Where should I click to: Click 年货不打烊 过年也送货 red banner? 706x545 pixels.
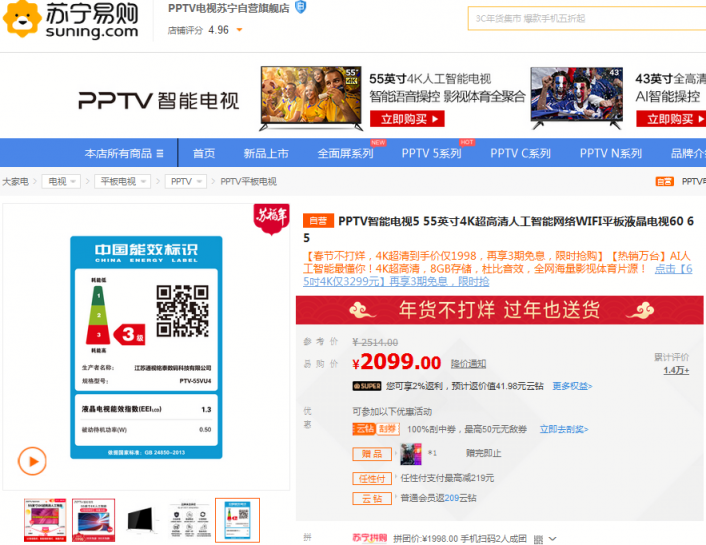click(x=499, y=310)
